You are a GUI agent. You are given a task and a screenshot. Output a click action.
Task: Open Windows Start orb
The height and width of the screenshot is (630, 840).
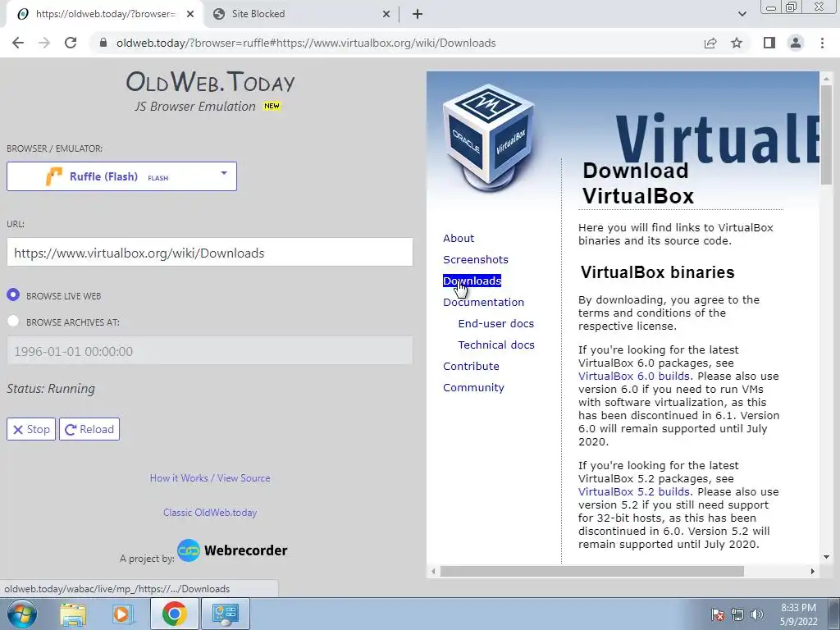[x=22, y=614]
